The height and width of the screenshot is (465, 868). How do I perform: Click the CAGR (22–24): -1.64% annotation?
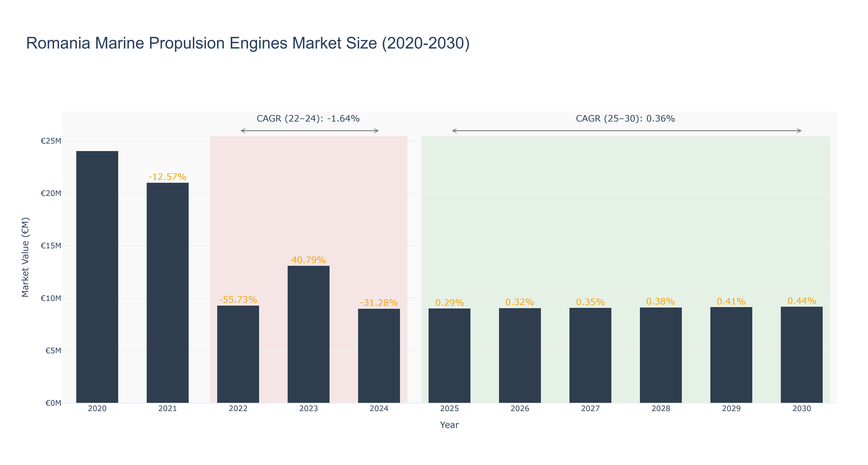pyautogui.click(x=308, y=119)
